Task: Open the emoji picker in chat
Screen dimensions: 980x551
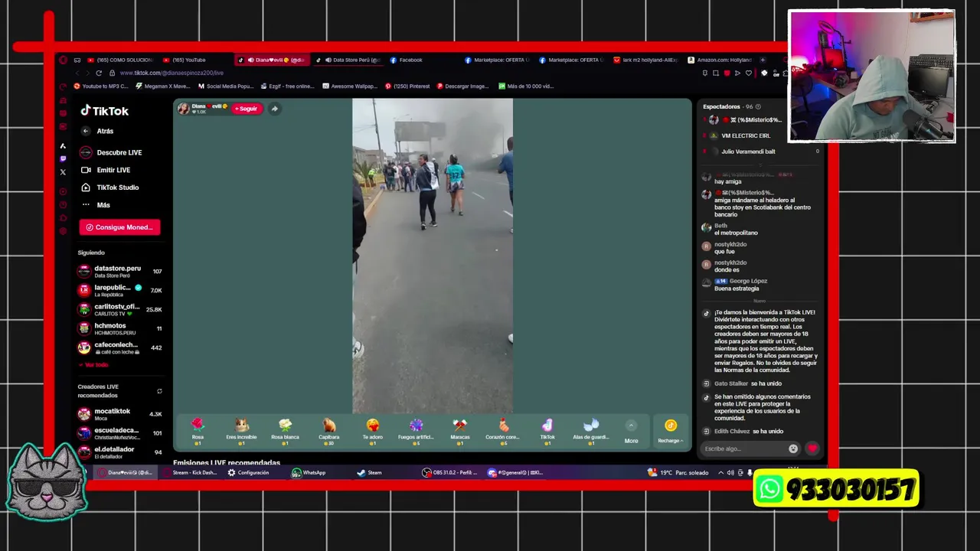Action: tap(793, 449)
